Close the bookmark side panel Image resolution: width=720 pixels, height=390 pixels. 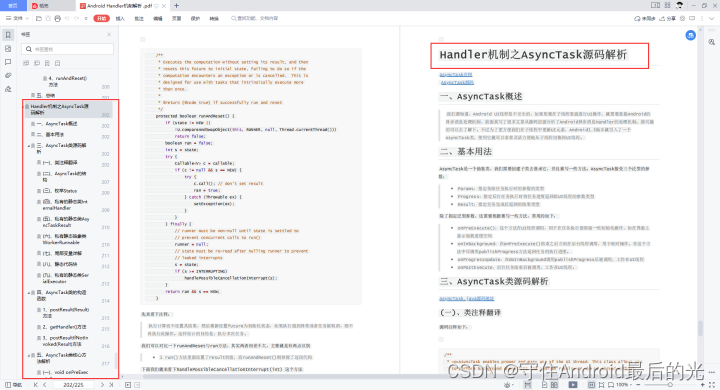109,34
